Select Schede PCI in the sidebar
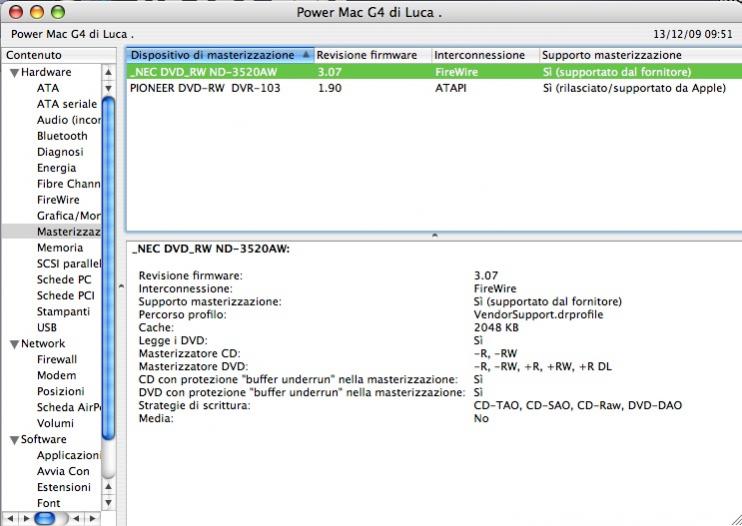Screen dimensions: 742x526 click(x=66, y=296)
